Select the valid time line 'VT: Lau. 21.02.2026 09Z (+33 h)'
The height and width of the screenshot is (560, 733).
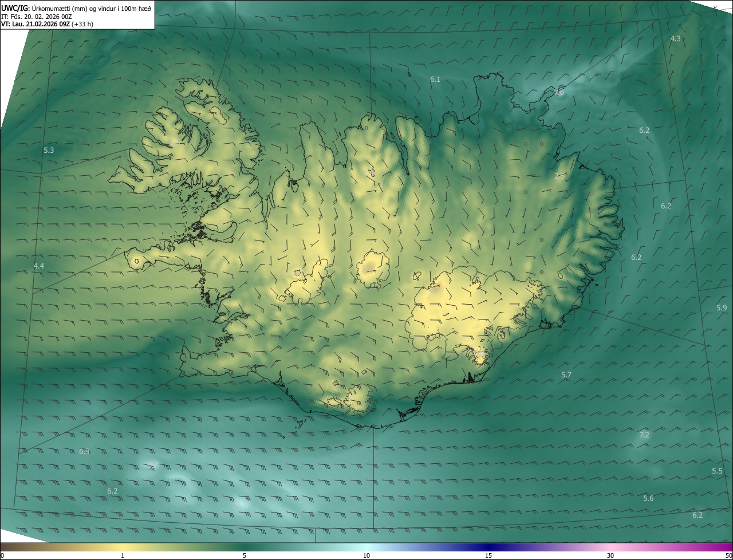[47, 24]
